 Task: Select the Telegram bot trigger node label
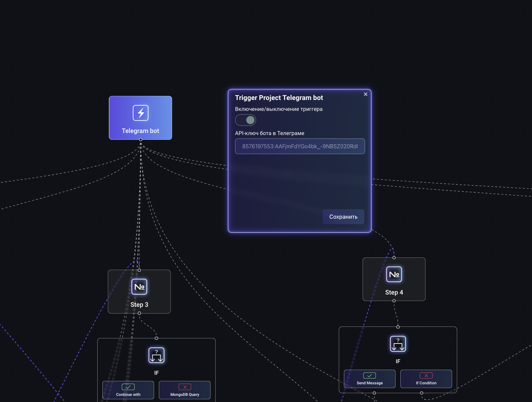pos(140,131)
